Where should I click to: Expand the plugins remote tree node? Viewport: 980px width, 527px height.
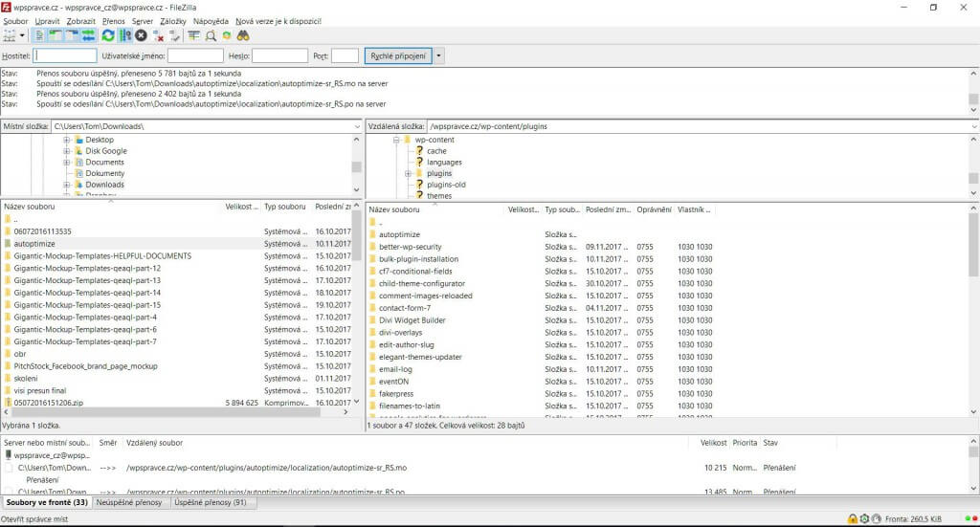[x=408, y=173]
